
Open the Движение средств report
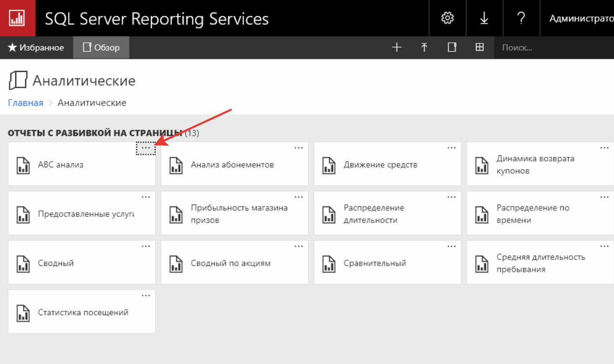pos(380,165)
